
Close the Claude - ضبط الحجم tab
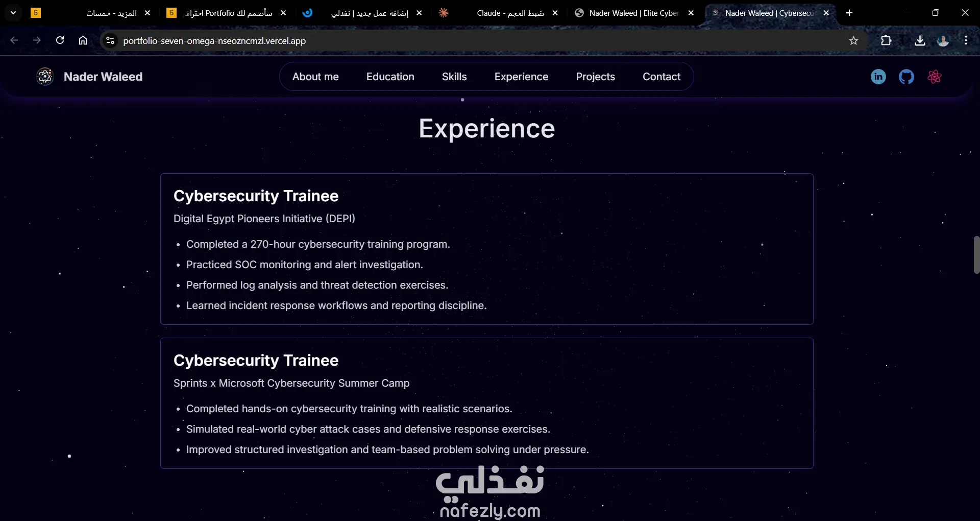(555, 13)
